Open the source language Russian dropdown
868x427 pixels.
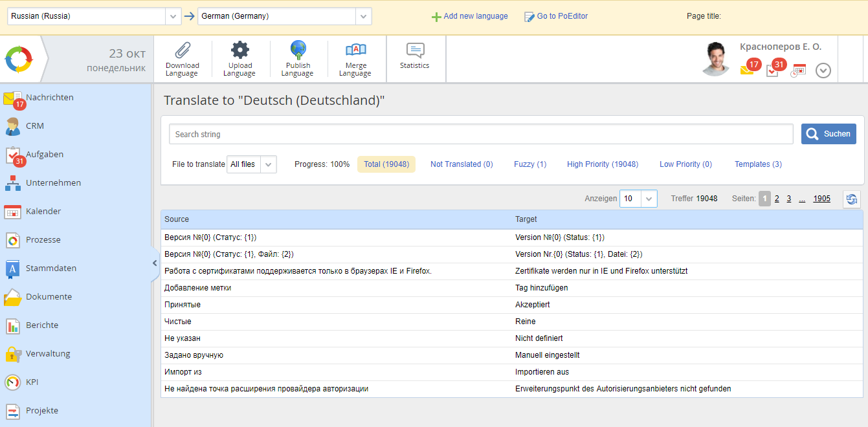(x=94, y=16)
